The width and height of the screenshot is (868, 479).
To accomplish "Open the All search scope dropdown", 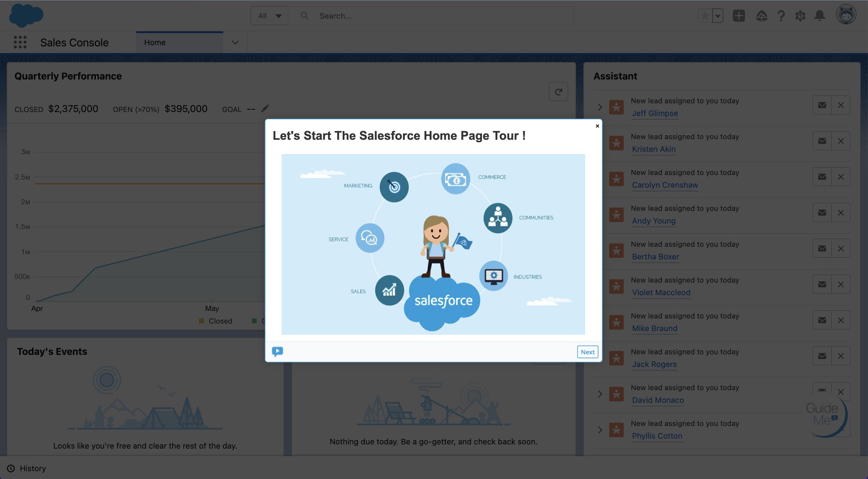I will pos(269,16).
